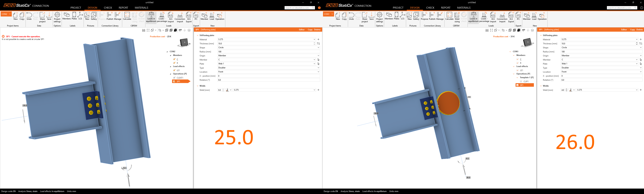The image size is (644, 194).
Task: Switch to CHECK tab in left window
Action: pyautogui.click(x=108, y=8)
